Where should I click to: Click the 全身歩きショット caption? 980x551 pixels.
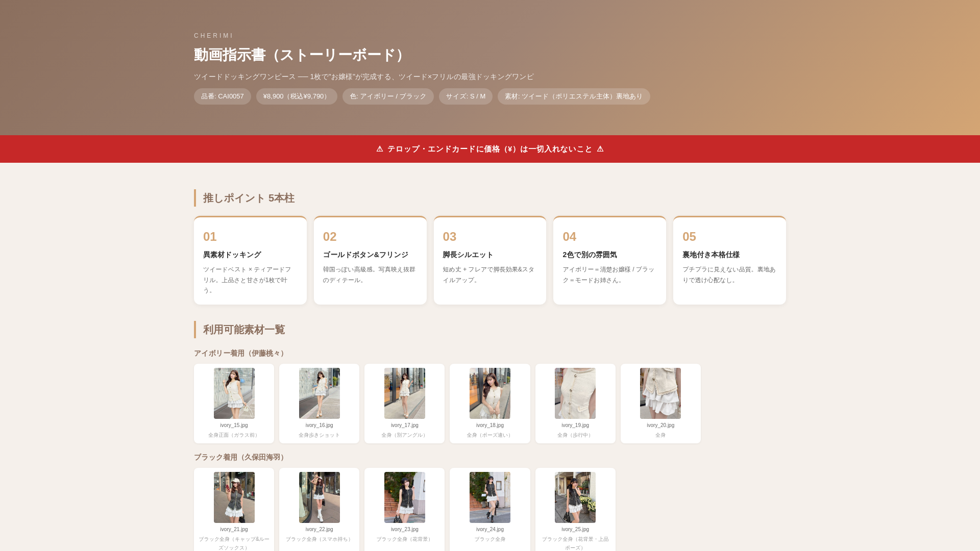(319, 435)
